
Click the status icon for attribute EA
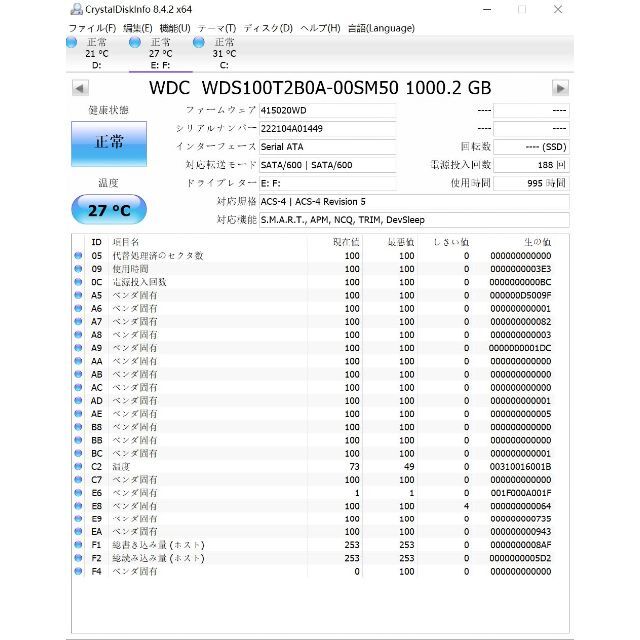tap(78, 531)
